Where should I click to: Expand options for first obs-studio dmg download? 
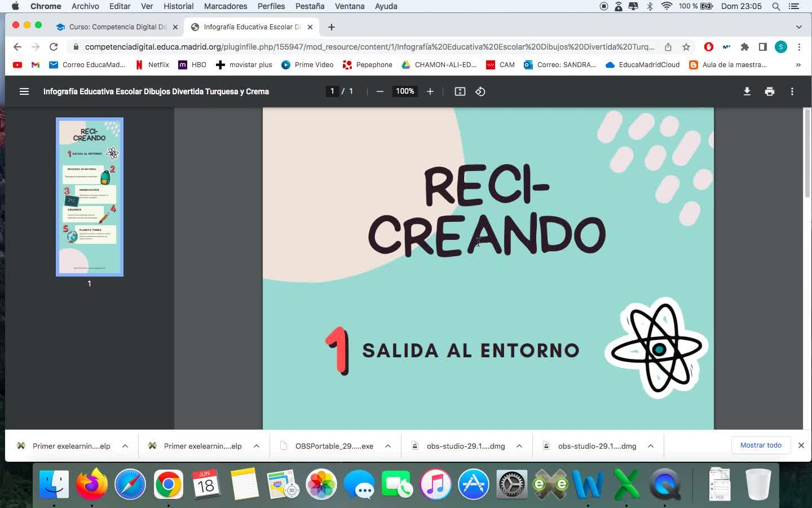pyautogui.click(x=519, y=446)
